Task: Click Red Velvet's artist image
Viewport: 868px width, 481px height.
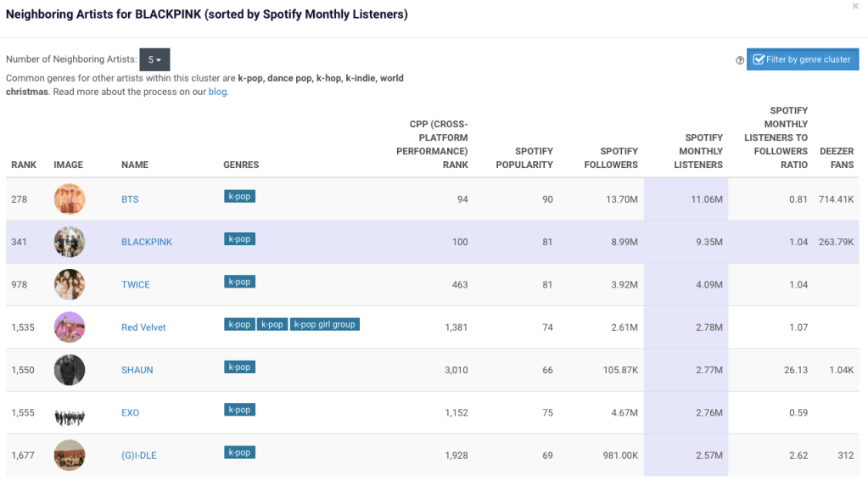Action: [70, 327]
